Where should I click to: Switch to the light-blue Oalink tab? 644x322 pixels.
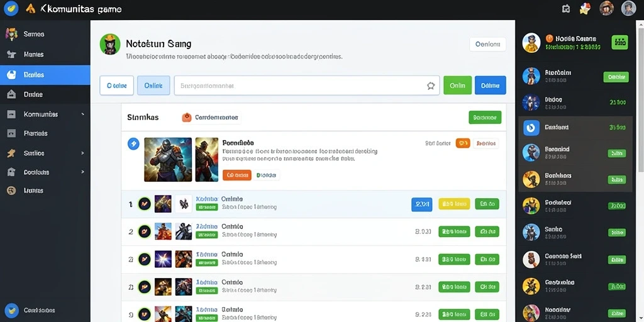coord(153,86)
